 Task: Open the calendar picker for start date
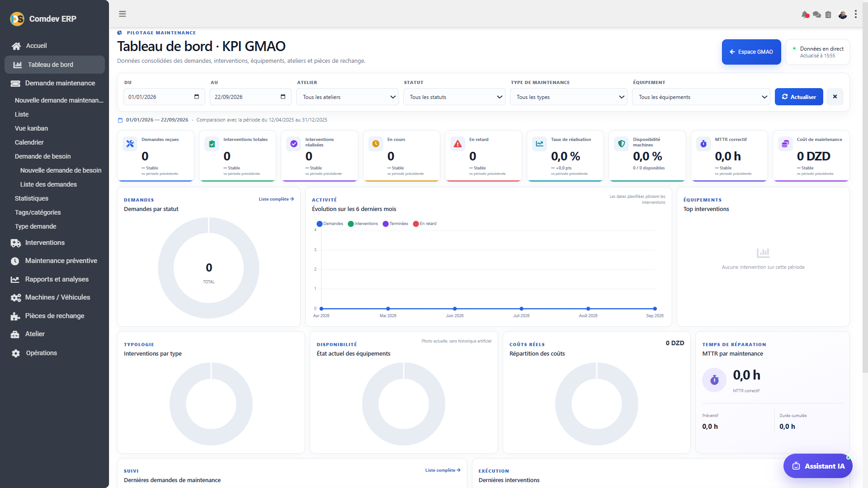(197, 97)
